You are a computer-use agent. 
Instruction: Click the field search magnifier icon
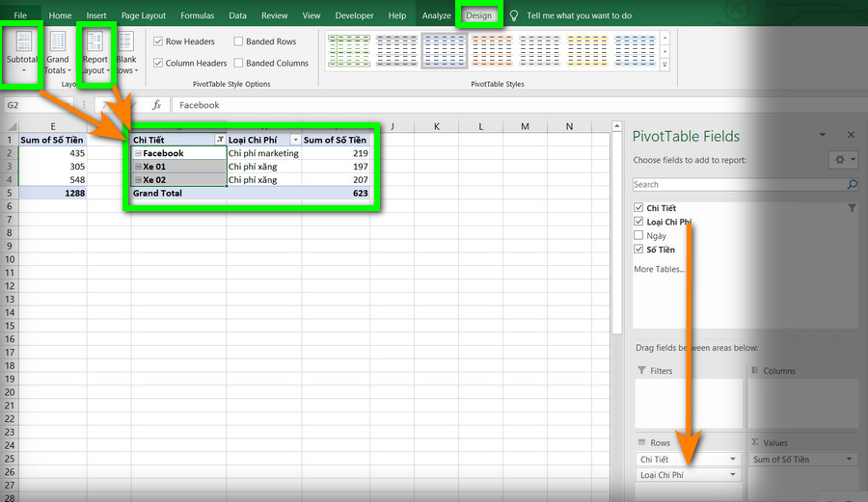click(852, 184)
